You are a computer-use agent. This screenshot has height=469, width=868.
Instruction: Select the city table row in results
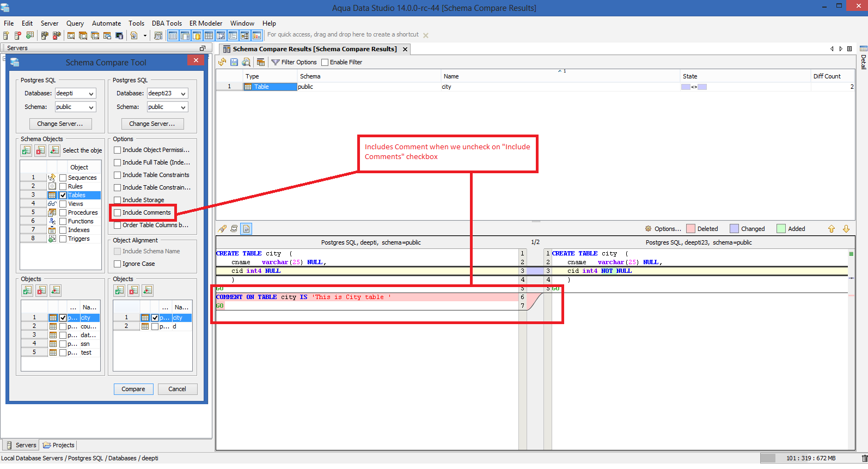click(x=535, y=87)
